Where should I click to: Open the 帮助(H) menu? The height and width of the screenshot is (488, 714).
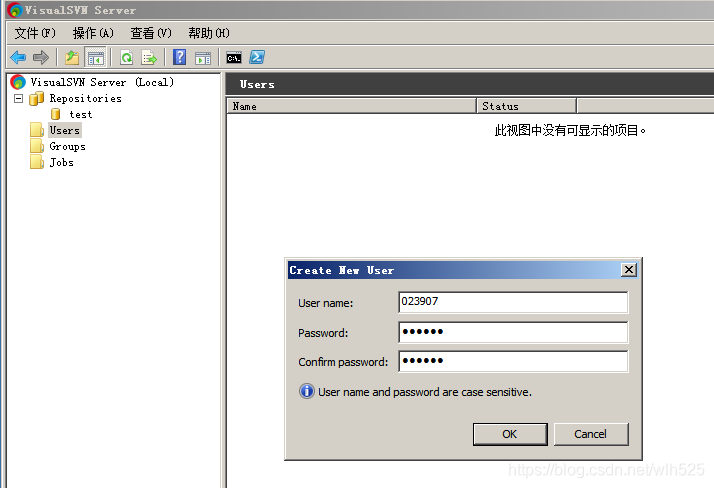[x=209, y=33]
